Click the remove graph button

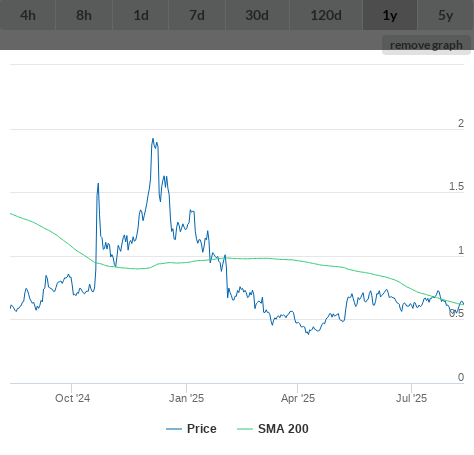point(426,45)
